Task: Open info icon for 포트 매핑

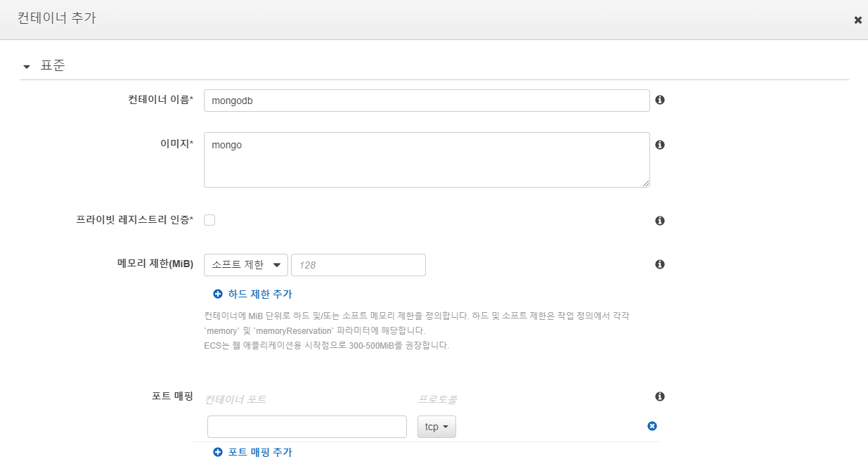Action: point(660,396)
